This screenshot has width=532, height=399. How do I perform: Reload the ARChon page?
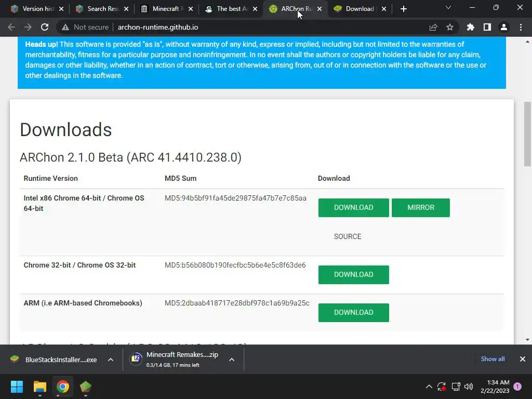(x=45, y=27)
